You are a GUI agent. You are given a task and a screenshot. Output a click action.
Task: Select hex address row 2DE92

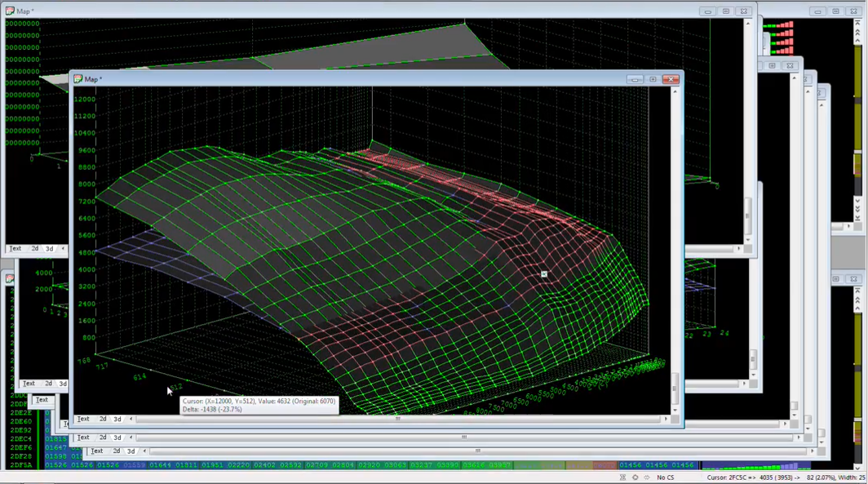tap(21, 430)
